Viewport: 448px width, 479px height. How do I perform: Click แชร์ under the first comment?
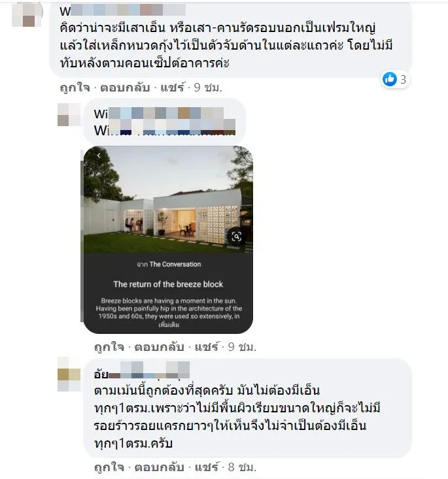coord(173,88)
